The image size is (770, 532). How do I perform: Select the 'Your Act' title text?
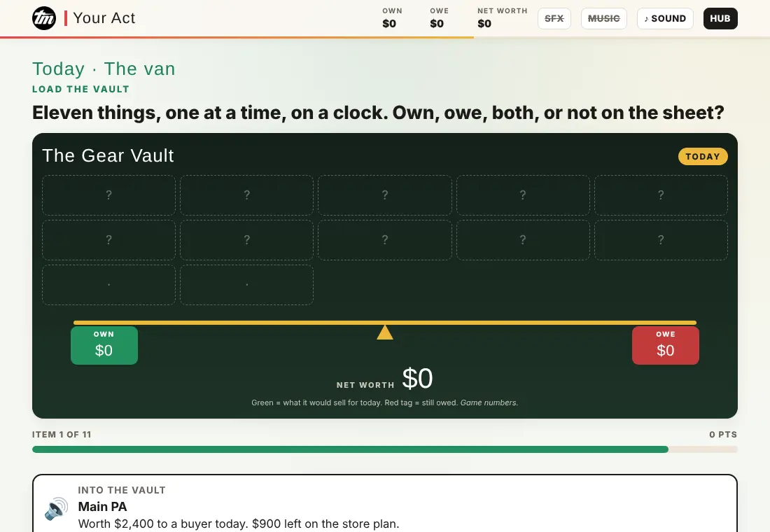(x=104, y=18)
